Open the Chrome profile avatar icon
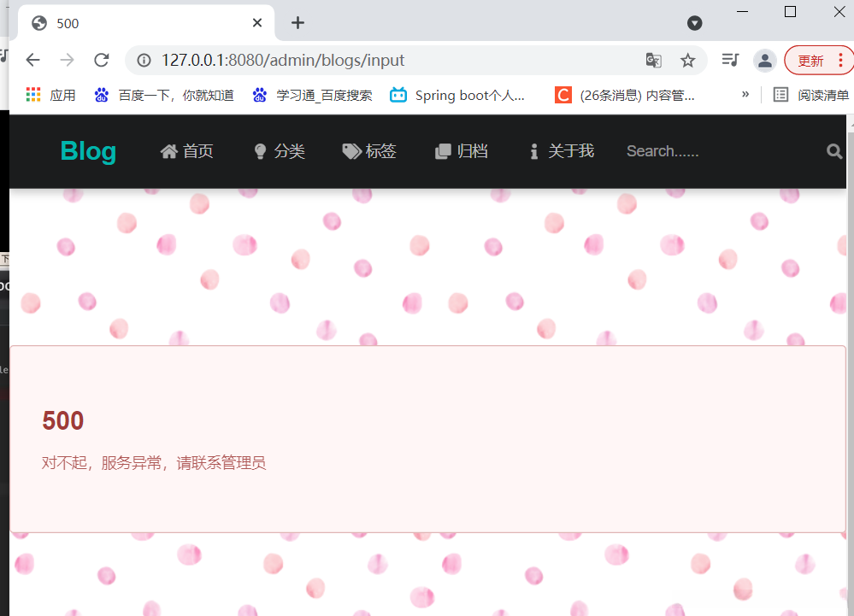The image size is (854, 616). coord(764,61)
